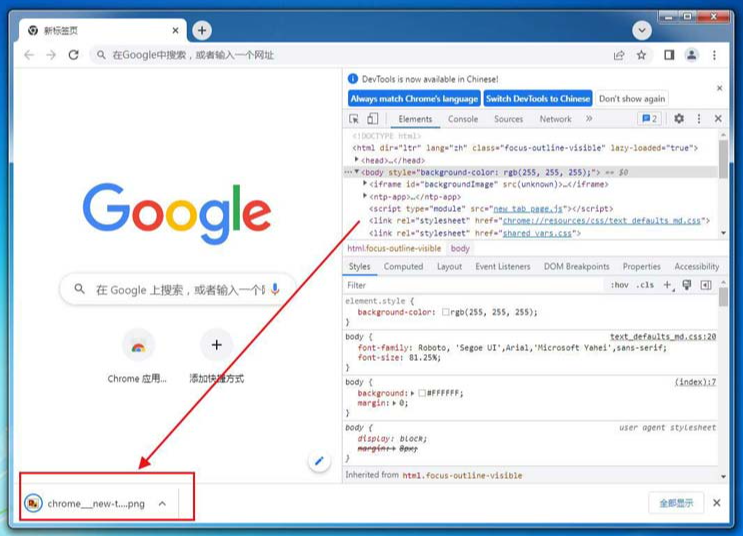Click the rgb(255, 255, 255) color swatch
The width and height of the screenshot is (743, 536).
click(x=446, y=312)
